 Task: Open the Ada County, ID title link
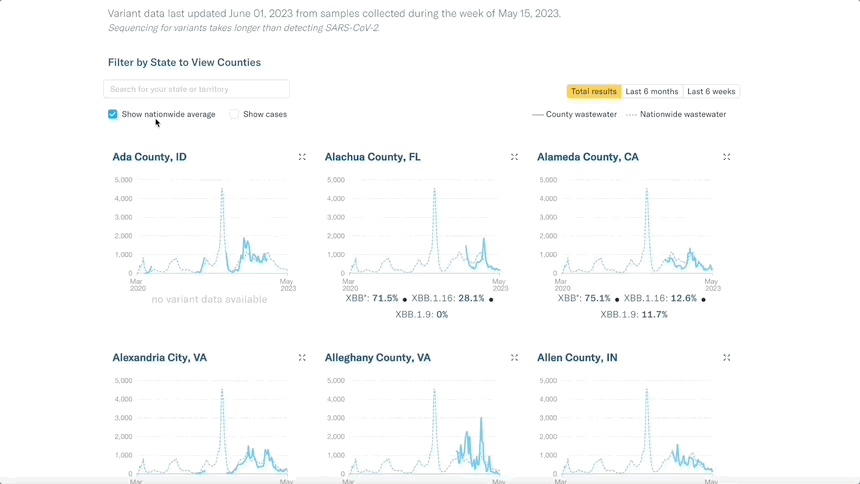coord(149,157)
